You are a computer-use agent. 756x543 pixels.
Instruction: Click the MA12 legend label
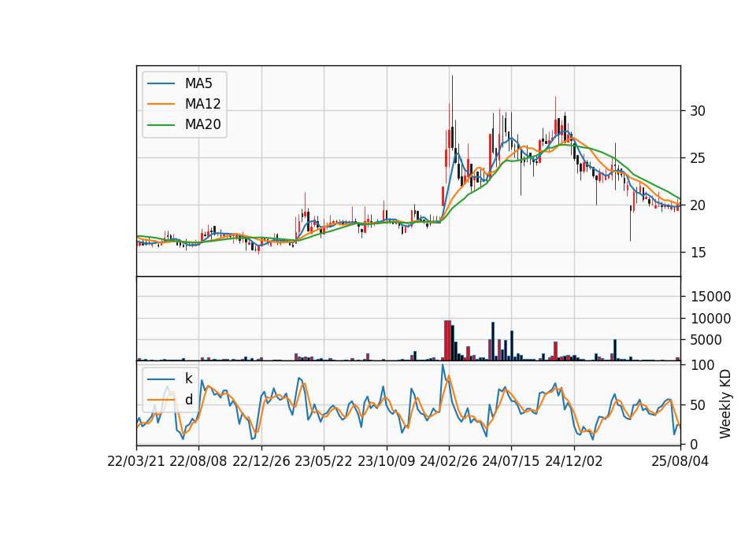click(x=202, y=104)
